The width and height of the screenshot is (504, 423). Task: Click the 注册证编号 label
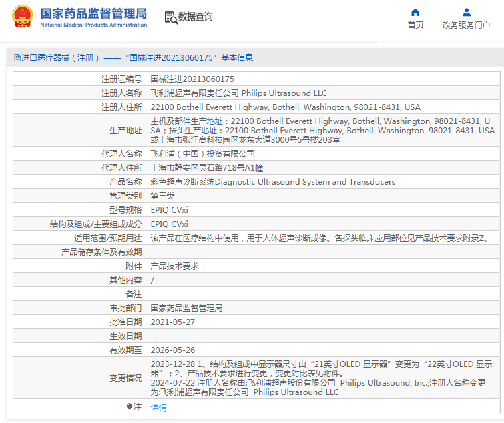click(121, 79)
